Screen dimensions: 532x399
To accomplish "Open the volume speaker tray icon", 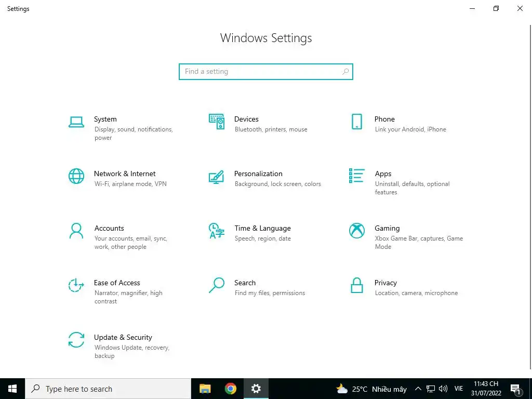I will click(x=443, y=389).
